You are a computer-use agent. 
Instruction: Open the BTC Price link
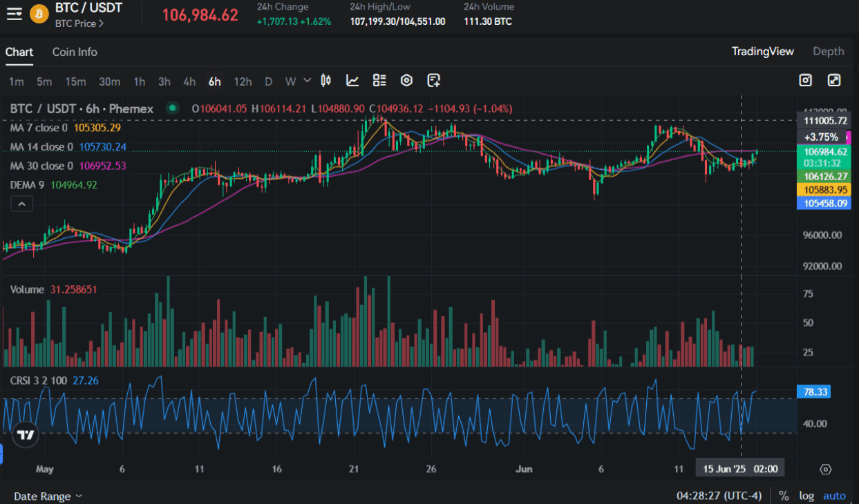click(79, 23)
